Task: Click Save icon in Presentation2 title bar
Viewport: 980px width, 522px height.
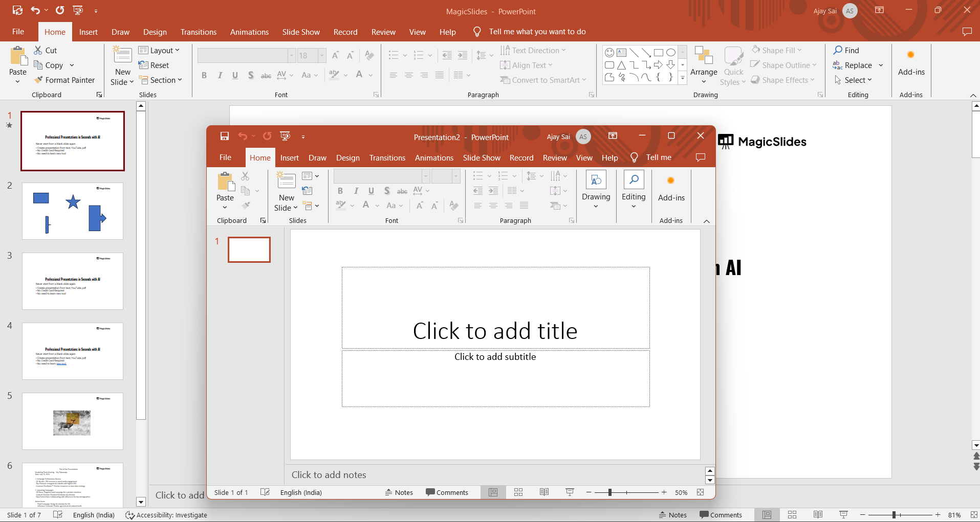Action: (225, 136)
